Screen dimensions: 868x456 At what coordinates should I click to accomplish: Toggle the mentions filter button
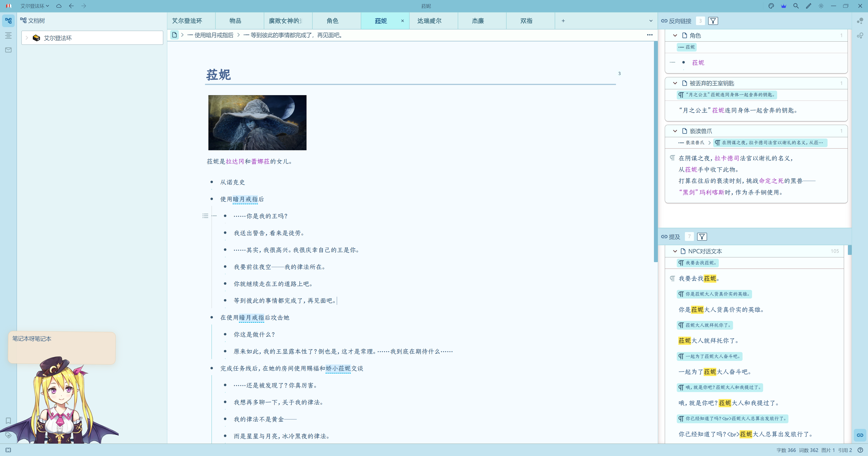coord(702,237)
